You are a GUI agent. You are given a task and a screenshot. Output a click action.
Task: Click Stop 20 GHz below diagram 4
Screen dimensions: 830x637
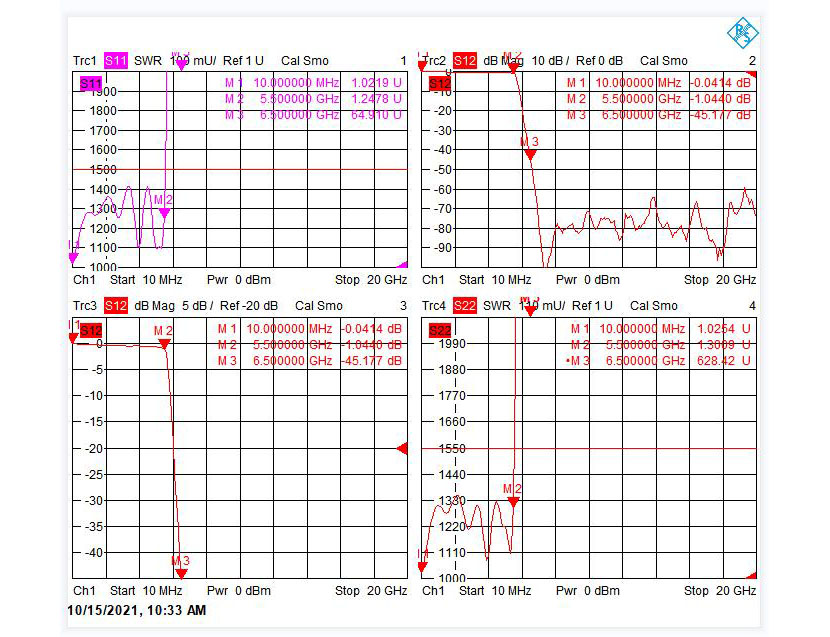coord(720,590)
